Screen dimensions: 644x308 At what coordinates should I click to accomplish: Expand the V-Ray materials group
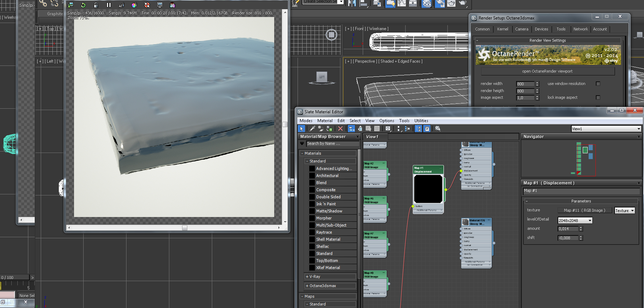pos(307,276)
